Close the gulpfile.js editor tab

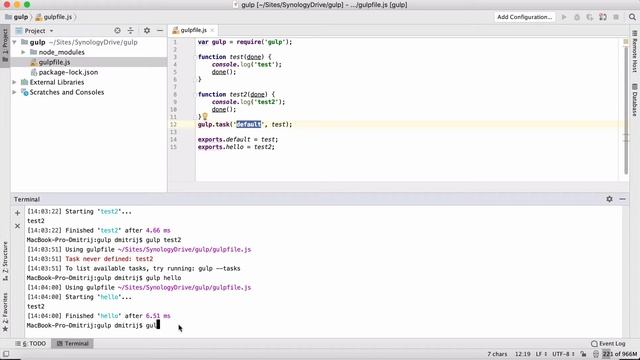pyautogui.click(x=212, y=30)
